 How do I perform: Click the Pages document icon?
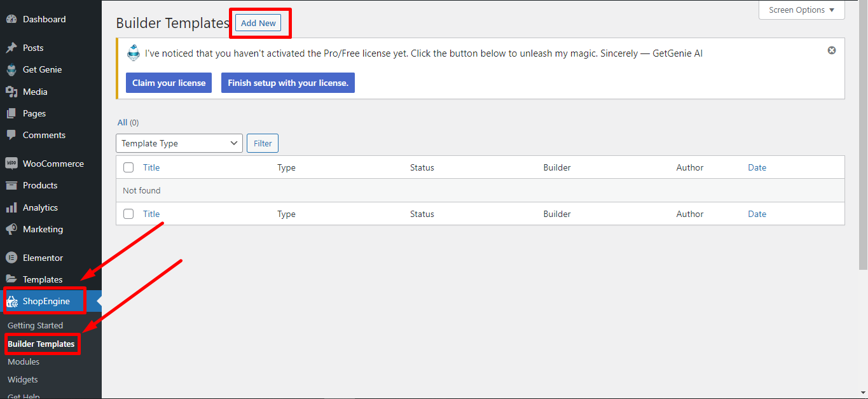click(11, 113)
